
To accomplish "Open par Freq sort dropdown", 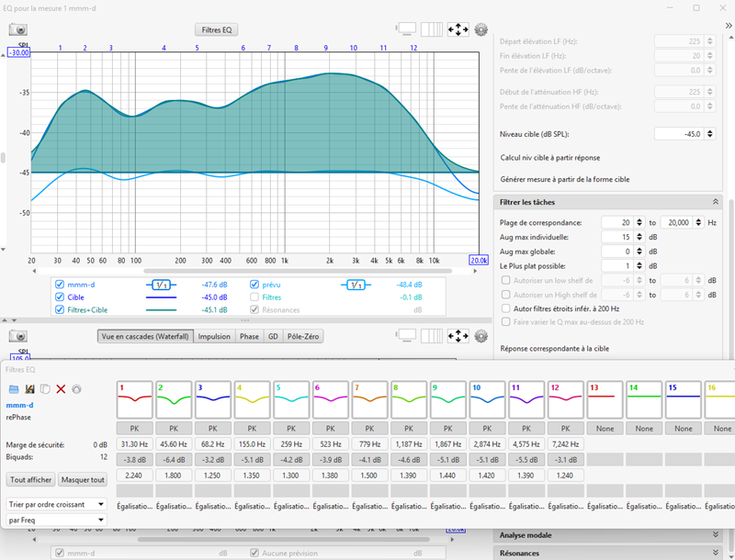I will click(x=56, y=520).
